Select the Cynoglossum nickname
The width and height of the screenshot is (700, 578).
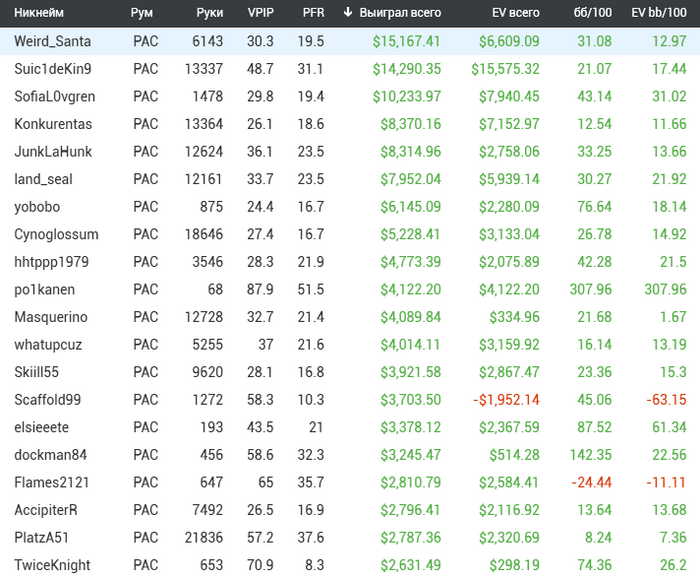[56, 234]
